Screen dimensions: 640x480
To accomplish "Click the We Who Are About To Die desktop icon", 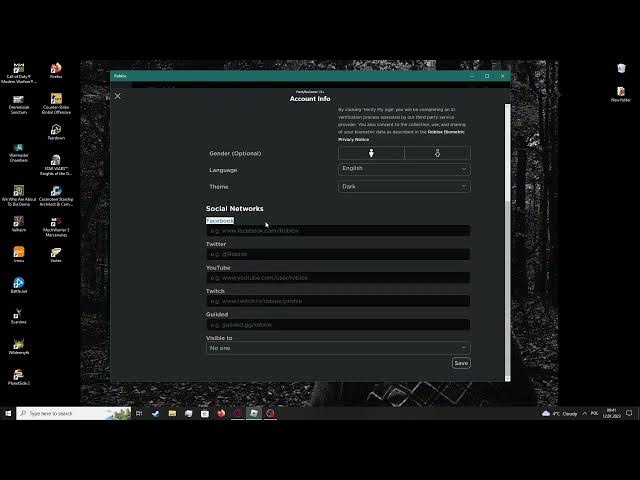I will [19, 196].
